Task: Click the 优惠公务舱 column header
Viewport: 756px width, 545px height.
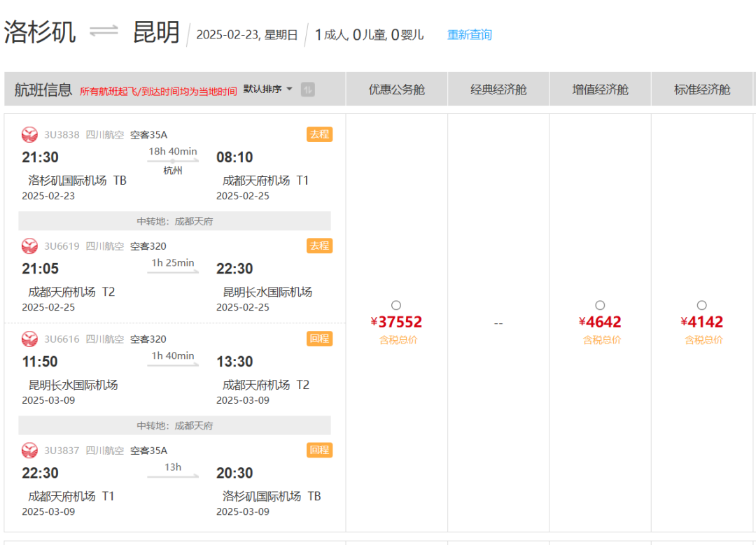Action: (x=397, y=90)
